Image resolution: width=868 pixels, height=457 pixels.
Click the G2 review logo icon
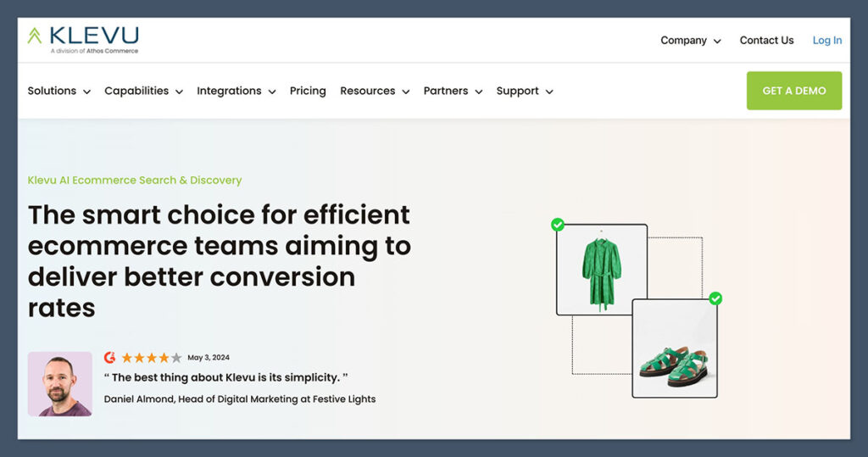point(109,357)
